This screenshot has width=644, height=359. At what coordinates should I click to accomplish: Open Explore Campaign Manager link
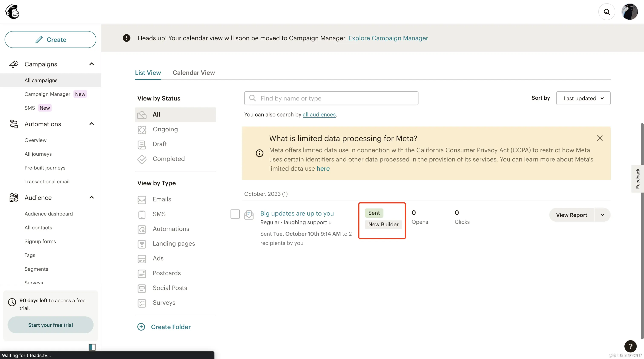click(388, 38)
